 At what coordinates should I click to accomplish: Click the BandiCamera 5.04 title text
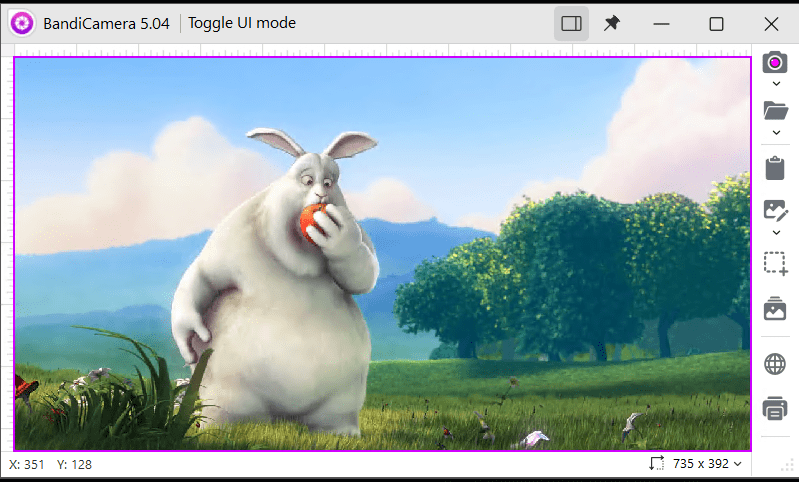pyautogui.click(x=106, y=23)
